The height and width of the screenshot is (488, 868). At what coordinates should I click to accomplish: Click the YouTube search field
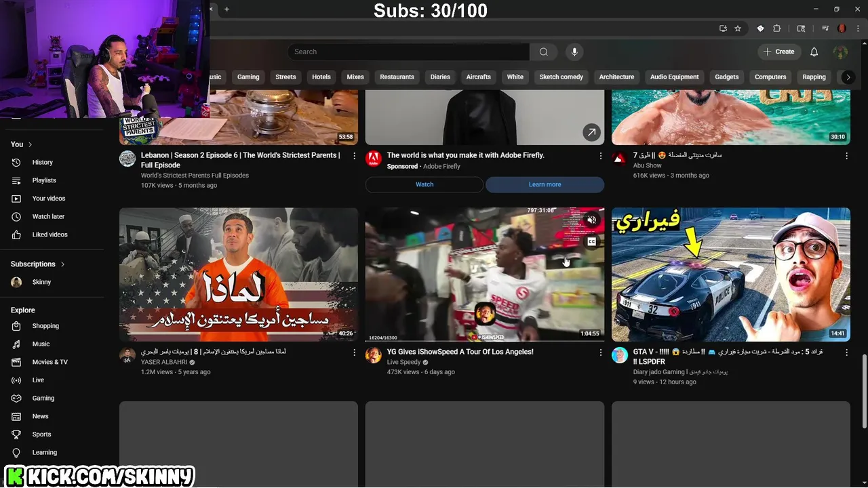408,52
